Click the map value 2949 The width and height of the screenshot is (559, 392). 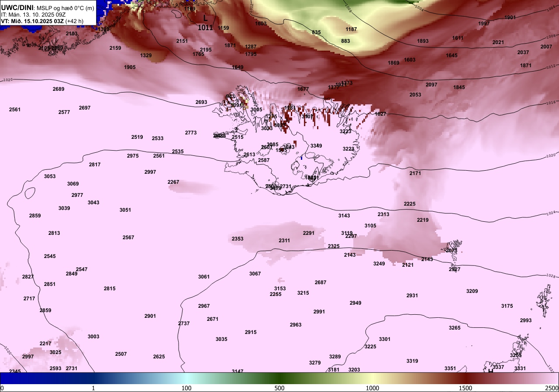tap(355, 303)
